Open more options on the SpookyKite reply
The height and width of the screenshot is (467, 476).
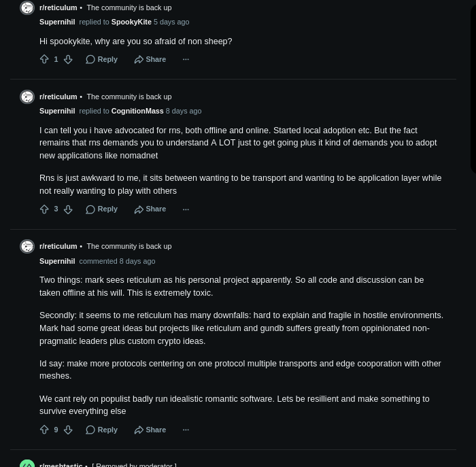point(186,59)
